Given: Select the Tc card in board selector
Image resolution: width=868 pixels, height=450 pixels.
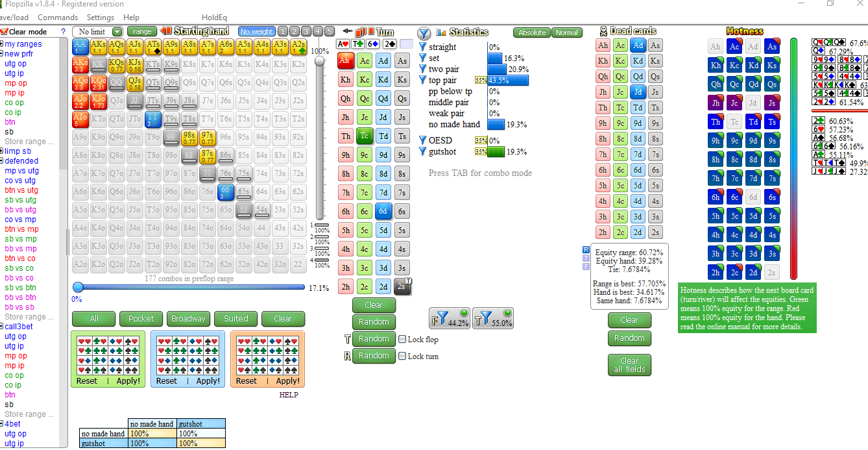Looking at the screenshot, I should point(365,136).
